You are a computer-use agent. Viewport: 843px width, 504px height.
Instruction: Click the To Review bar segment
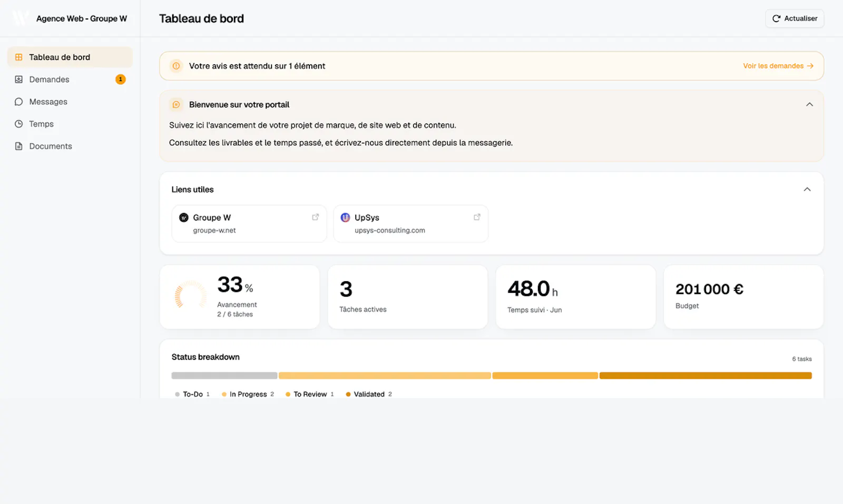click(545, 375)
